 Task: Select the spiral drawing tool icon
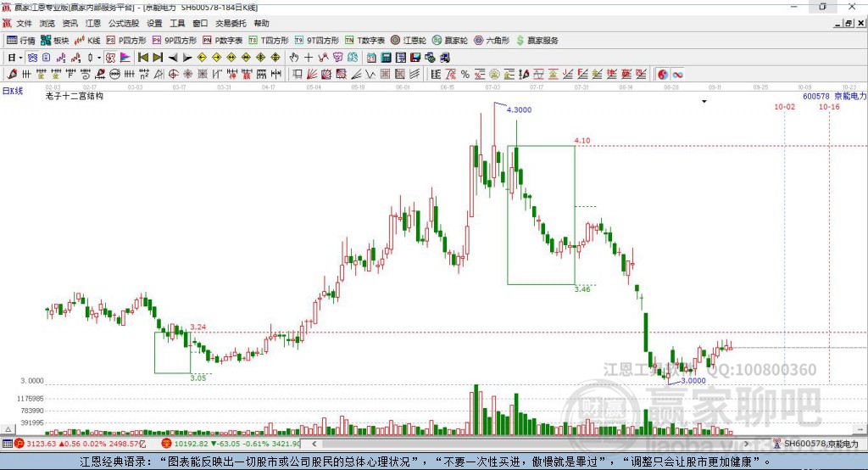(x=86, y=75)
